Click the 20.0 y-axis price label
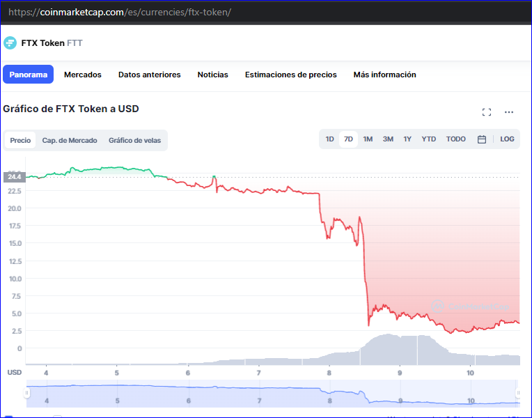This screenshot has width=532, height=418. 15,208
